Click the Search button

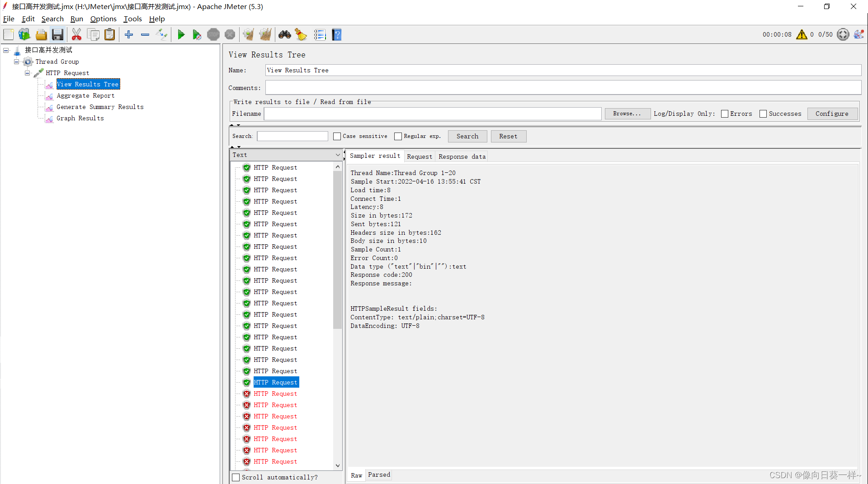(x=467, y=136)
